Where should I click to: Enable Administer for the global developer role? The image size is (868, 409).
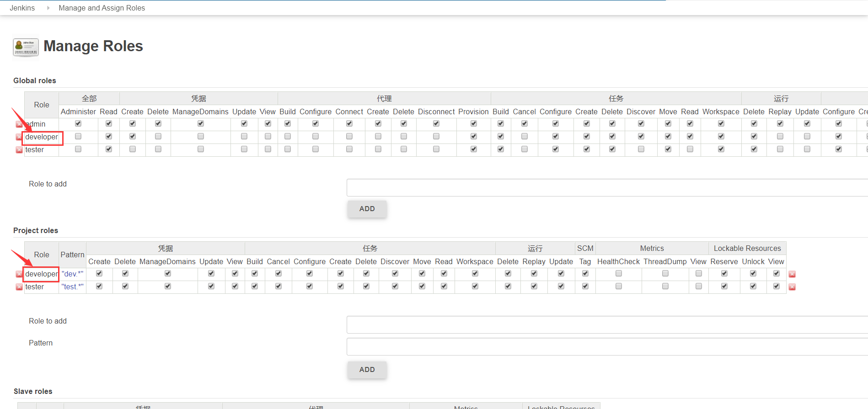coord(78,136)
